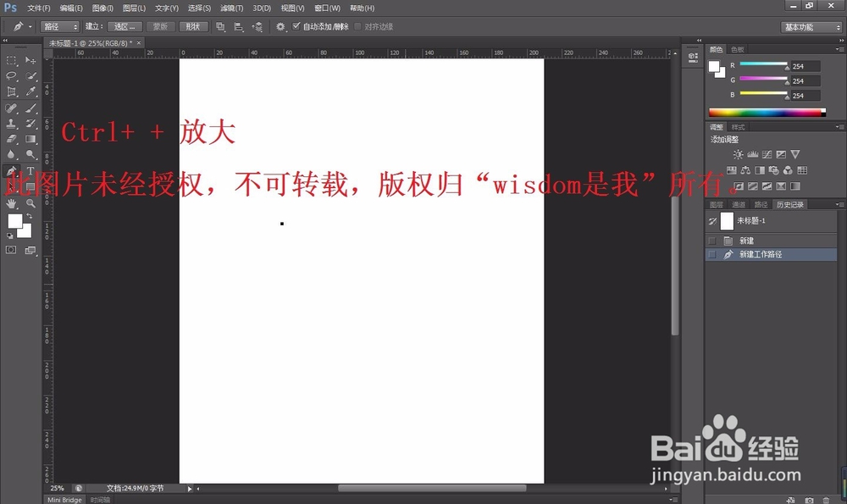
Task: Open the 历史记录 panel flyout menu
Action: coord(839,203)
